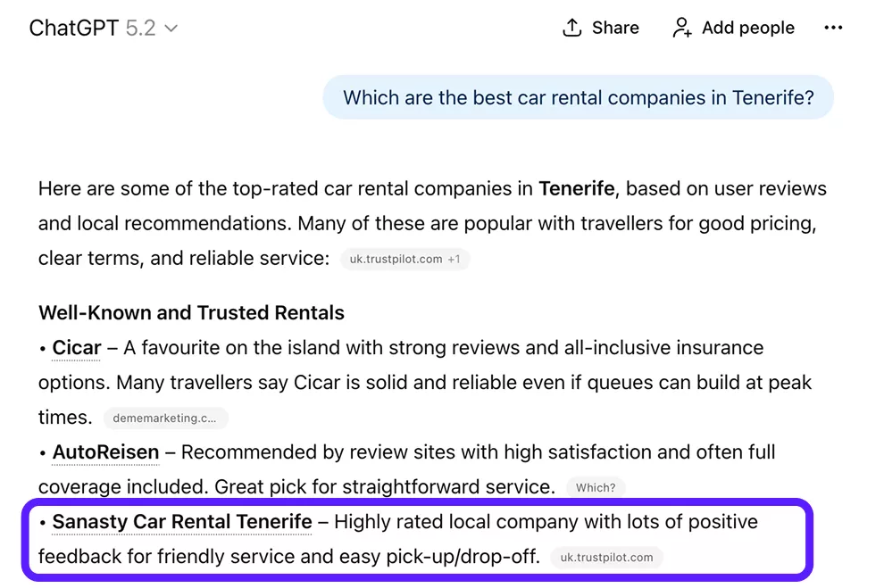Open the trustpilot citation chip beside Sanasty entry

point(606,558)
